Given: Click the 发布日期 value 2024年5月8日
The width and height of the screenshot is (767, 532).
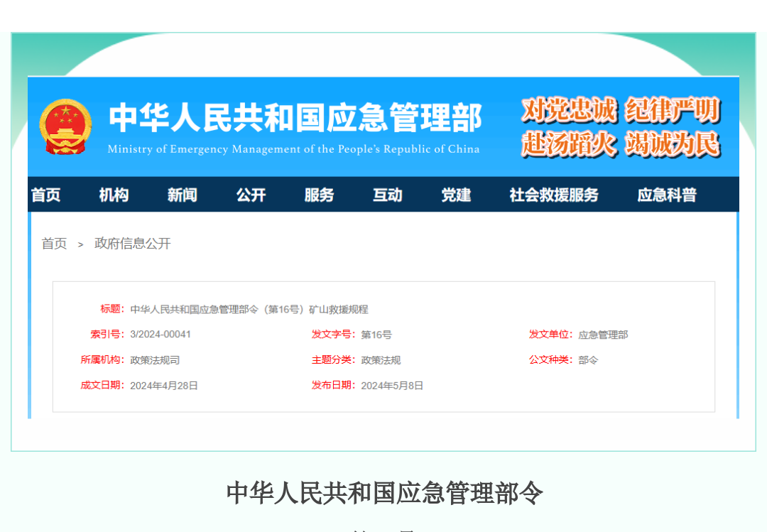Looking at the screenshot, I should pyautogui.click(x=392, y=386).
